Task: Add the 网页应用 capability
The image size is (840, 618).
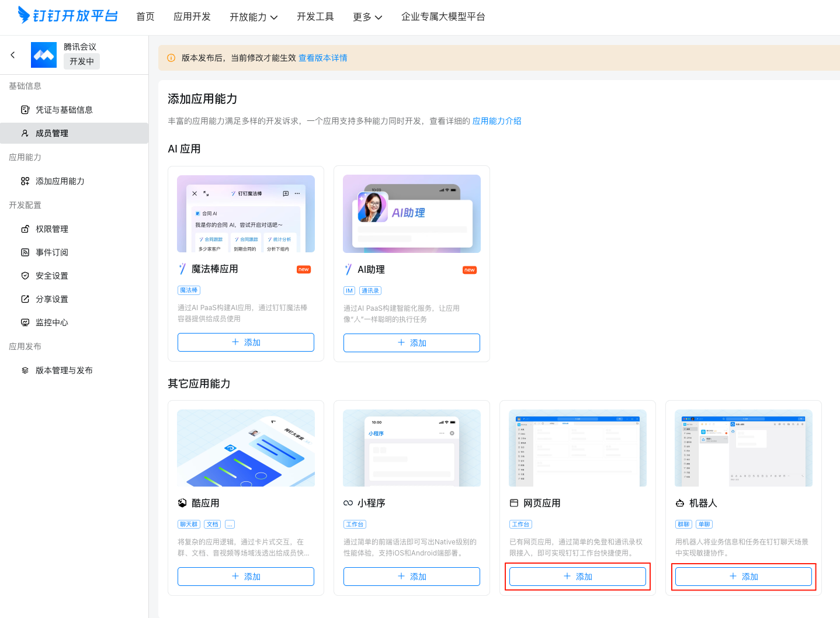Action: click(x=578, y=577)
